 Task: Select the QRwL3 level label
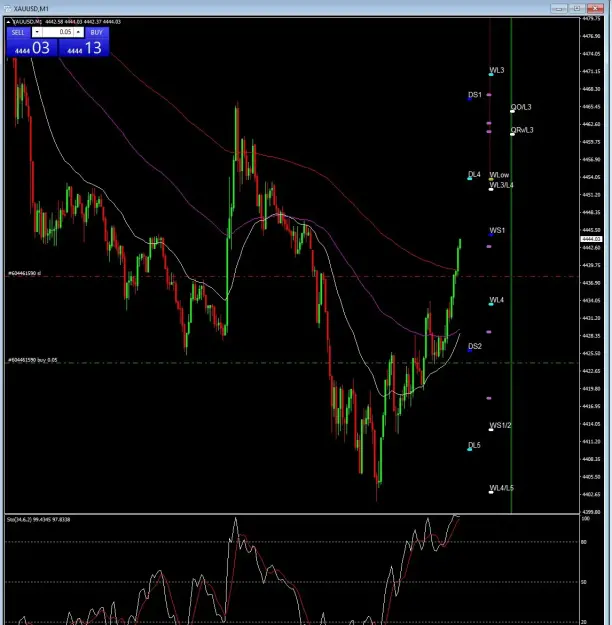[522, 130]
